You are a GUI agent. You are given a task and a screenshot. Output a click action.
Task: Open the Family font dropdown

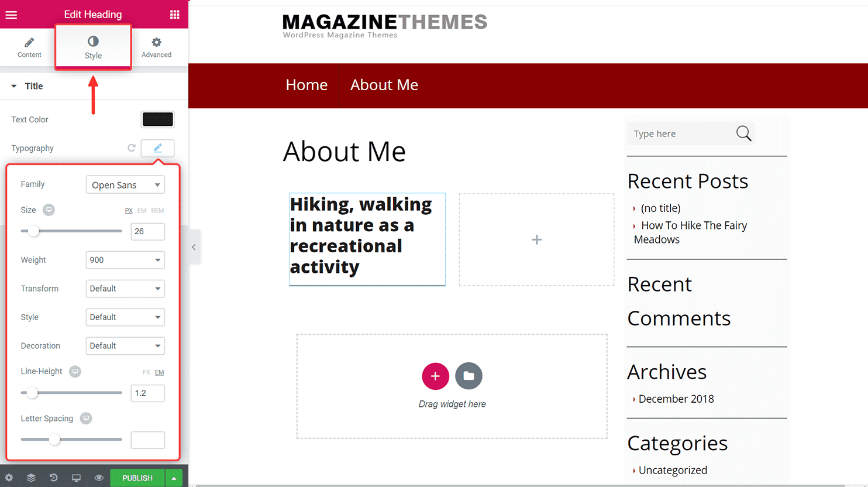125,185
